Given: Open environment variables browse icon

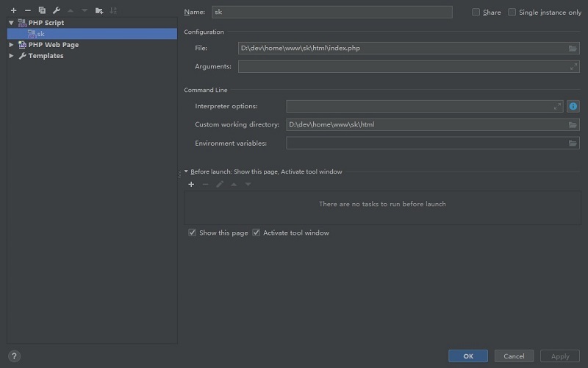Looking at the screenshot, I should click(573, 144).
